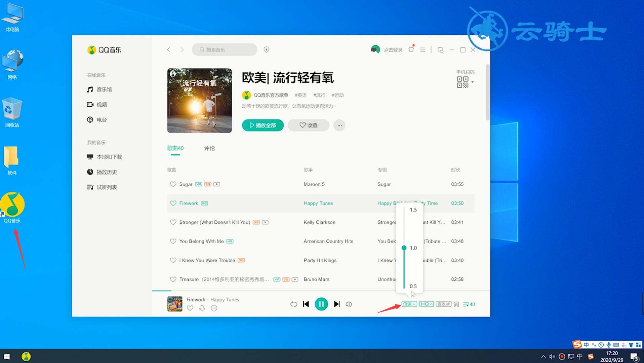
Task: Open 视频 in the sidebar
Action: (97, 105)
